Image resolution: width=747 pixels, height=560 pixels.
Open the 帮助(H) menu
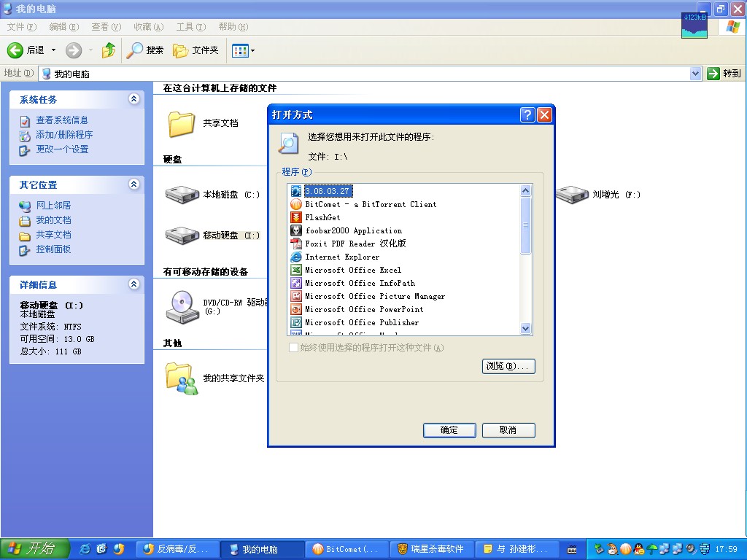point(233,27)
